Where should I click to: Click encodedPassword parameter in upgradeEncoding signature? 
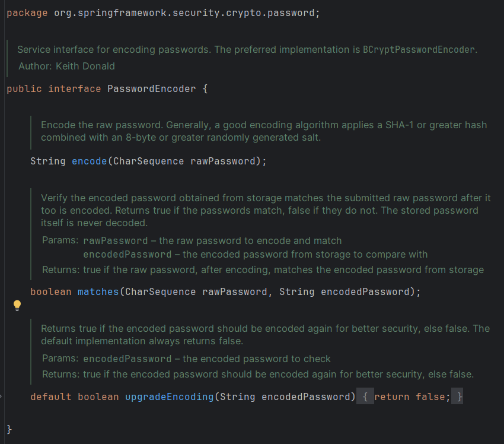(x=306, y=397)
